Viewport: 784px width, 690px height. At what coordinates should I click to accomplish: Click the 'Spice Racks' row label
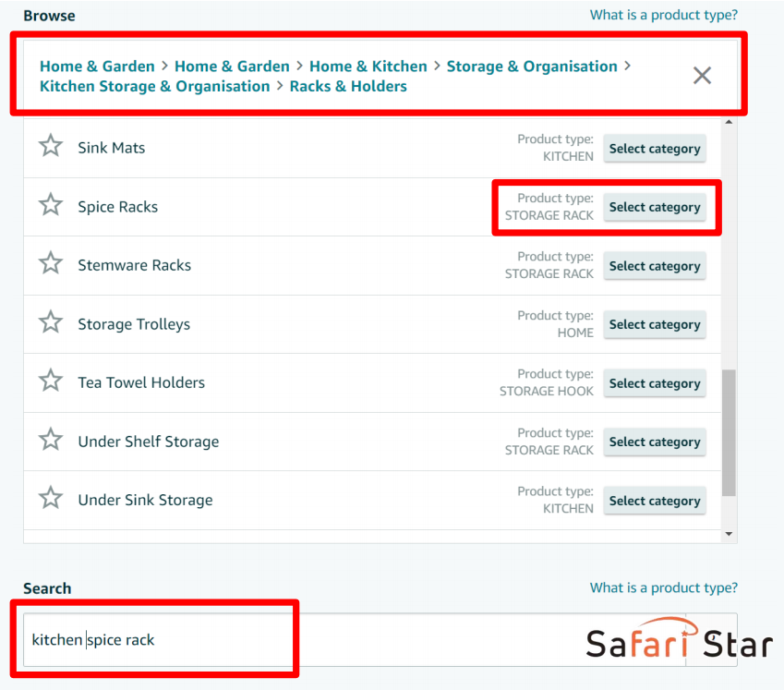click(118, 207)
